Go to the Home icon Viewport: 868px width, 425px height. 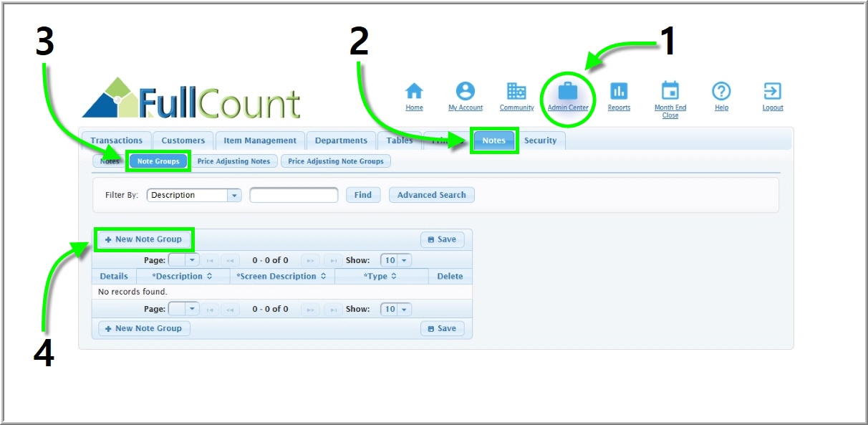414,92
